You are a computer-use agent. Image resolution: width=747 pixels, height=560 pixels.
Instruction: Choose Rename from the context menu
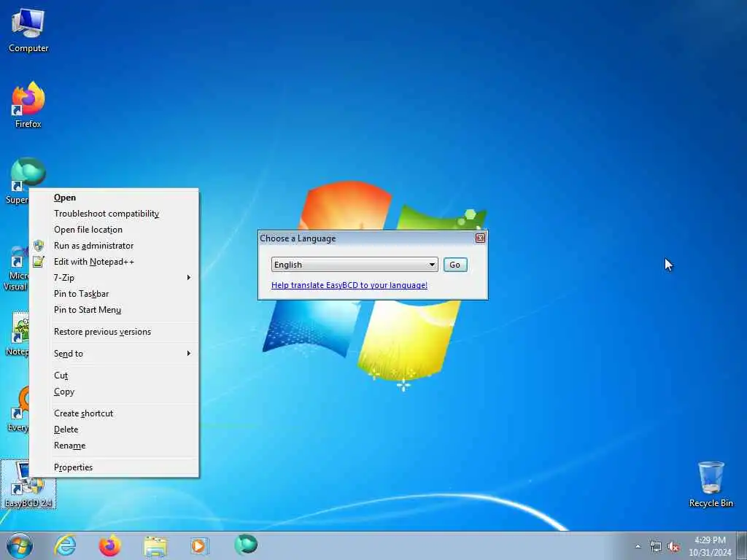[114, 446]
